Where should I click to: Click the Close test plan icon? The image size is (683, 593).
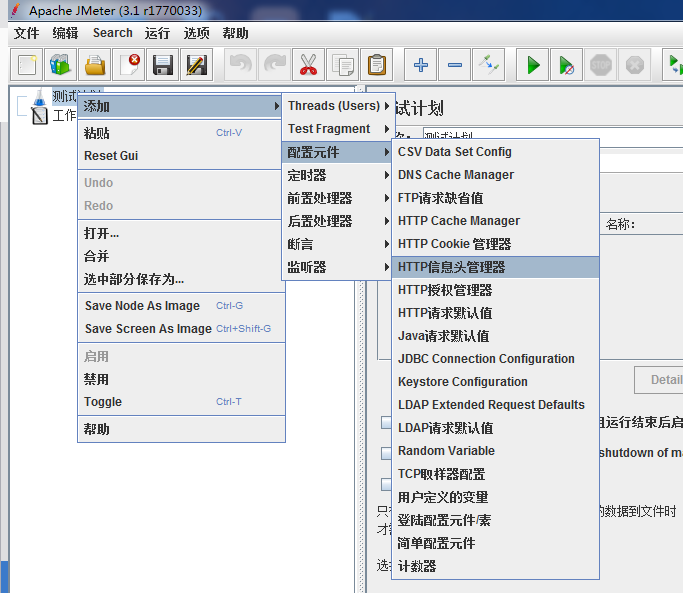[x=128, y=65]
